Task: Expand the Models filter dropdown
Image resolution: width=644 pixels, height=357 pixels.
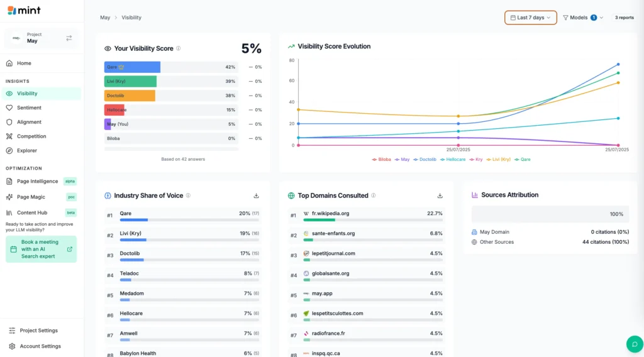Action: 582,18
